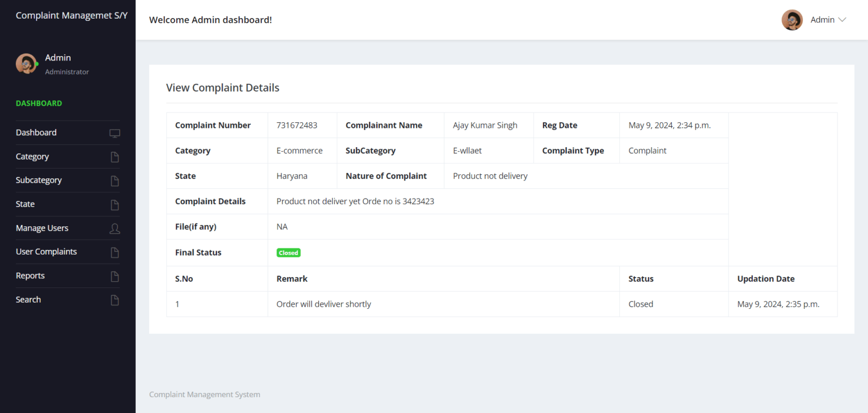Select the Manage Users person icon
The height and width of the screenshot is (413, 868).
tap(115, 228)
